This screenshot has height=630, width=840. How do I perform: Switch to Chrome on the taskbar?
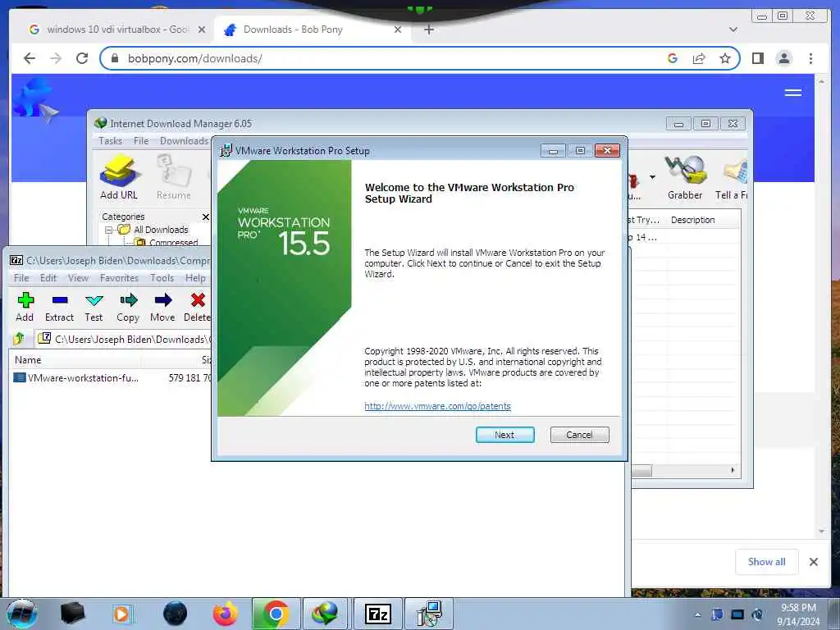pyautogui.click(x=276, y=614)
